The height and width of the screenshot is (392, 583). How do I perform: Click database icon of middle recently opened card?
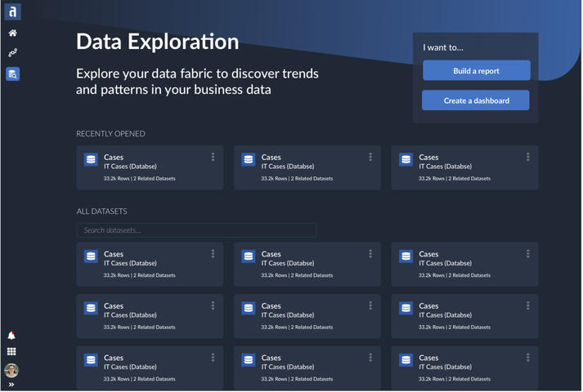point(249,160)
